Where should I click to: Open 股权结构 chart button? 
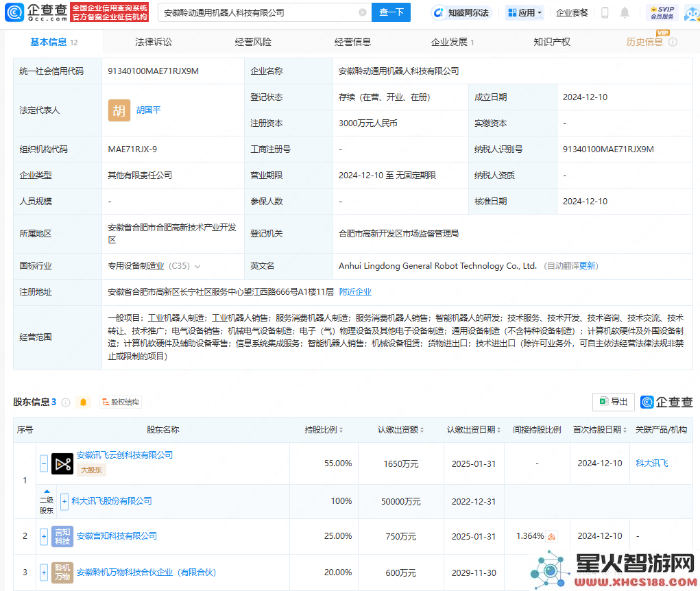[x=121, y=402]
